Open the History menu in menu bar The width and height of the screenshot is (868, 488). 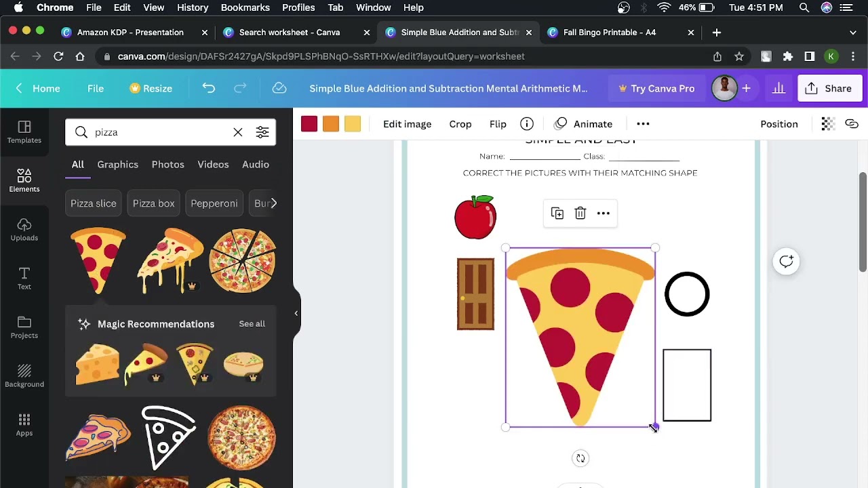[x=193, y=7]
